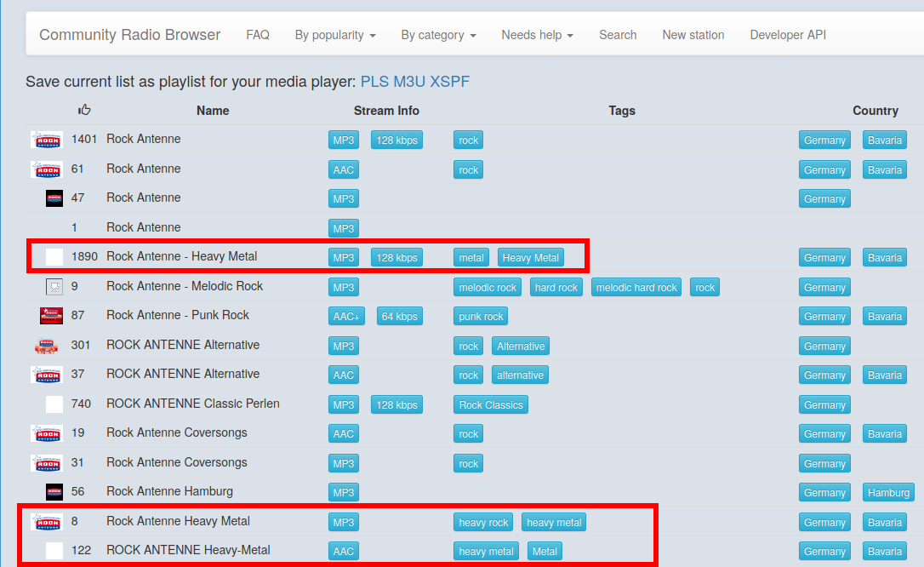Open the By popularity dropdown

[335, 35]
